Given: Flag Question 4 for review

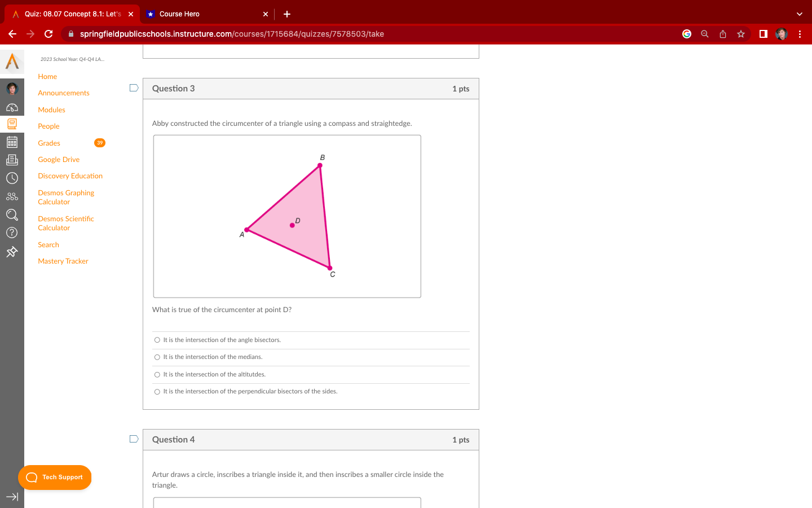Looking at the screenshot, I should click(134, 439).
